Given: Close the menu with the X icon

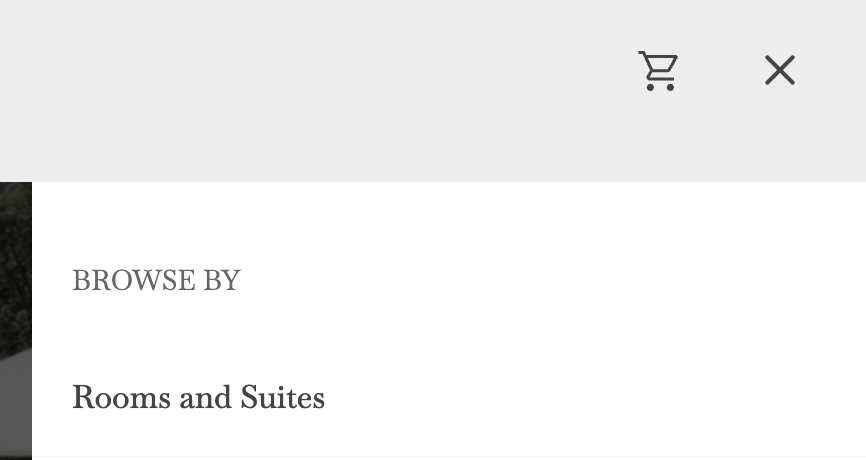Looking at the screenshot, I should [780, 70].
